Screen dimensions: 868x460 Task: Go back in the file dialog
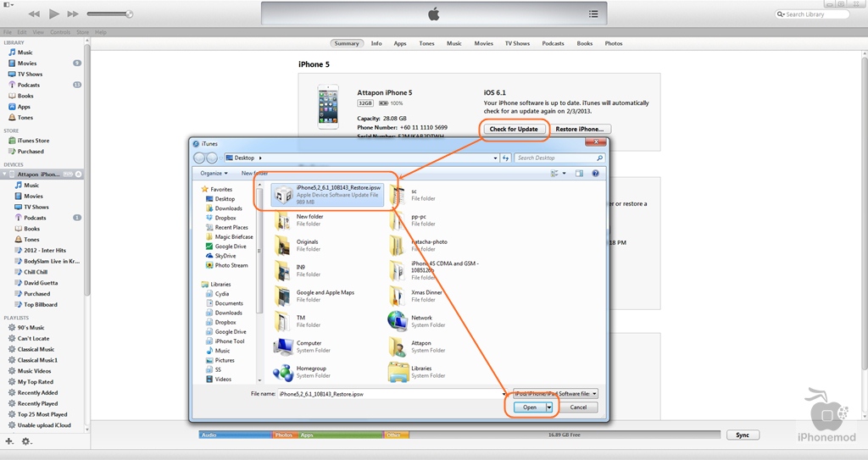[199, 158]
